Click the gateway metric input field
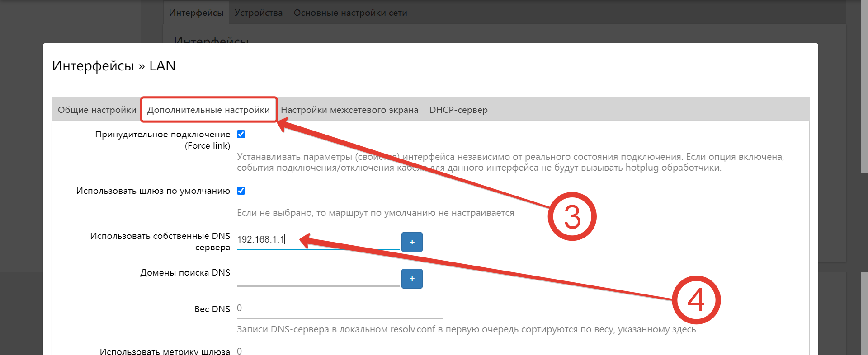 pyautogui.click(x=339, y=350)
